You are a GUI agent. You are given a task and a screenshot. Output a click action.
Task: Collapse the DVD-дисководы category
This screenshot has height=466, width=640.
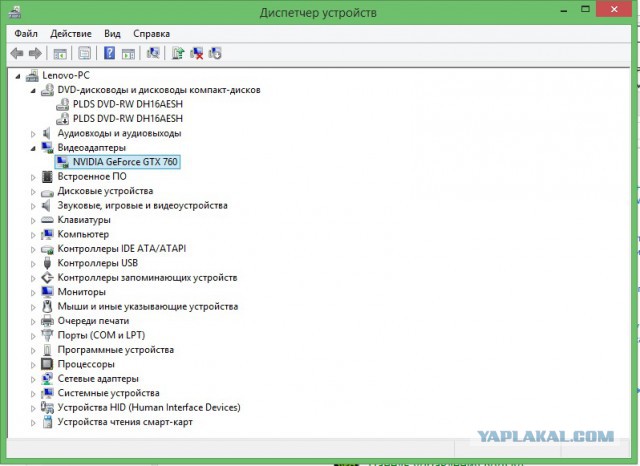(x=33, y=91)
